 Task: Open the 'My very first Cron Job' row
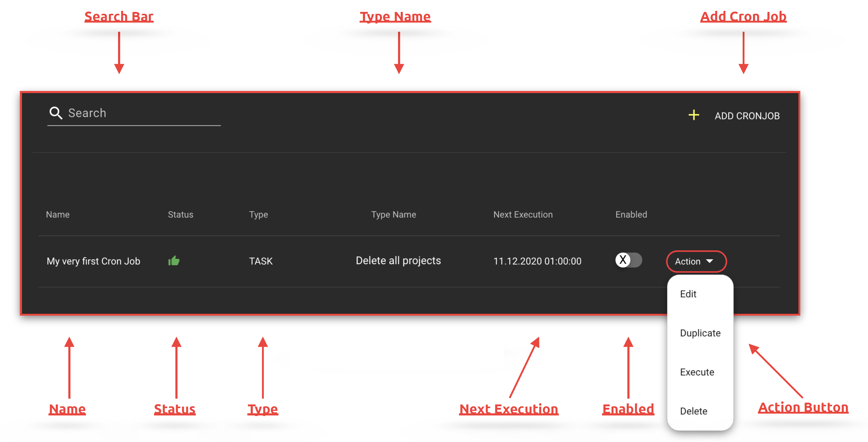pyautogui.click(x=93, y=261)
